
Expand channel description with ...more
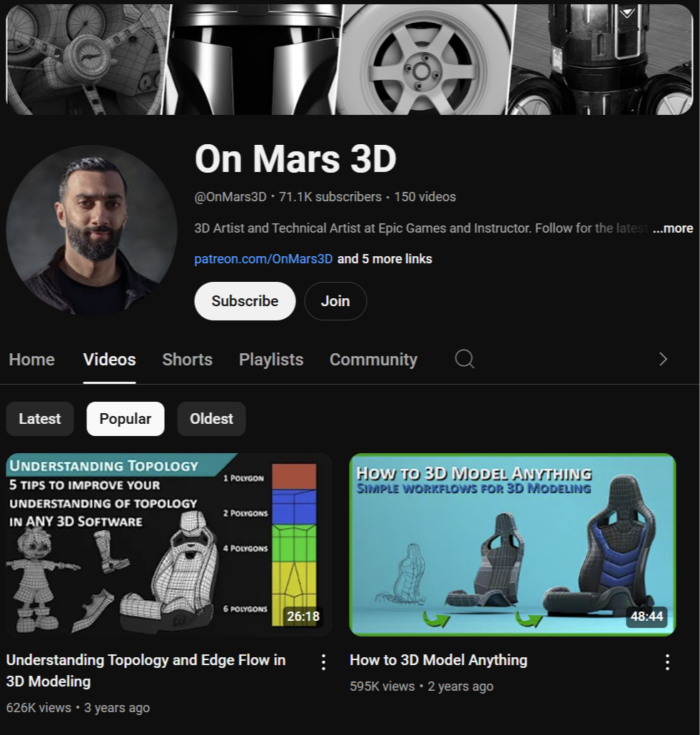tap(673, 228)
